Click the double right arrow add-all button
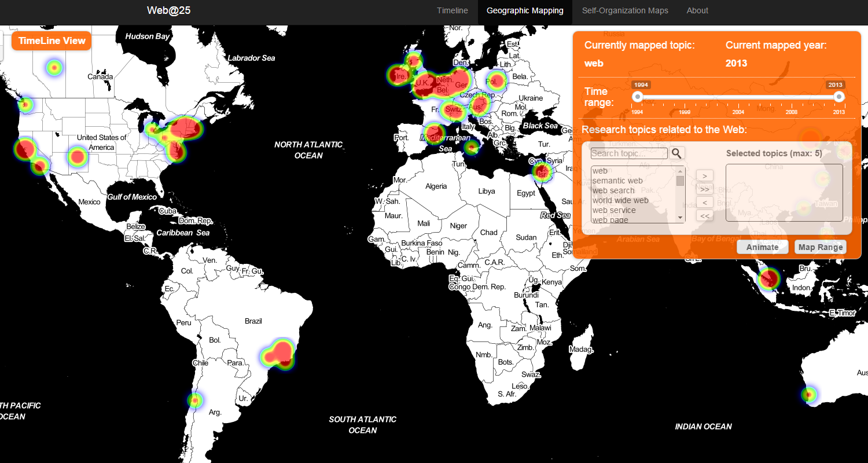 tap(704, 189)
